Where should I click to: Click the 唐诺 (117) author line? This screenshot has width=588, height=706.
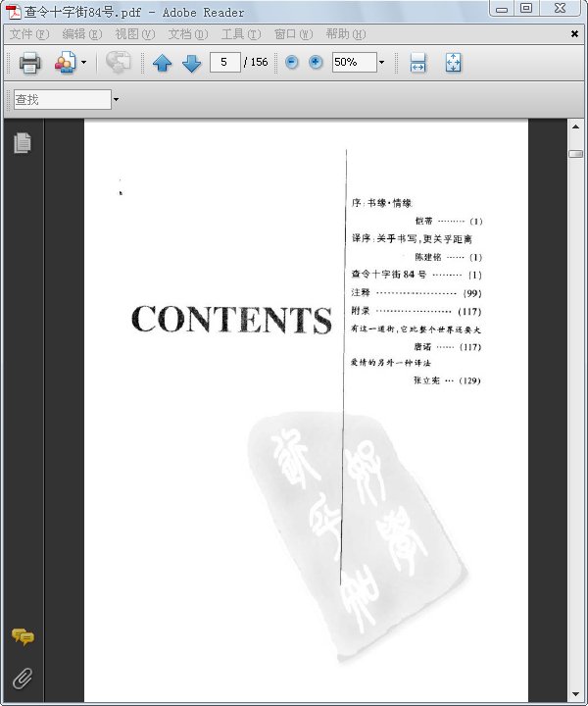(x=448, y=347)
